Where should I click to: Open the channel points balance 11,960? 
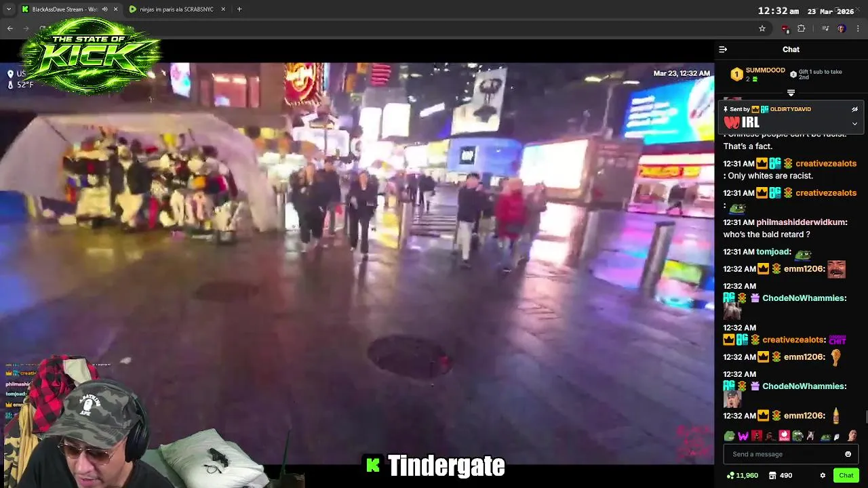(742, 476)
